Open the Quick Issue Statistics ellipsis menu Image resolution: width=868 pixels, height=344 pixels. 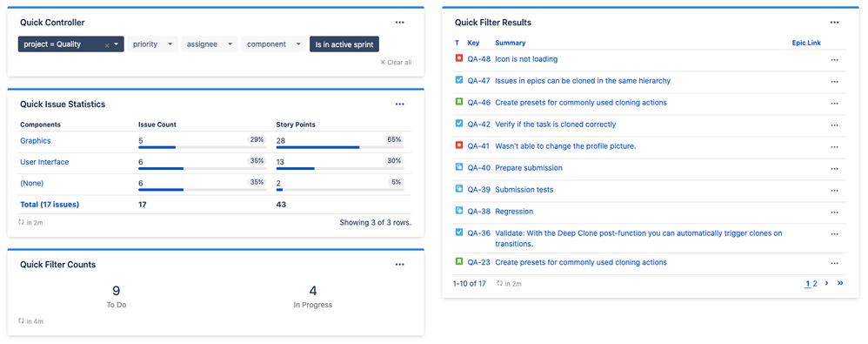point(400,105)
